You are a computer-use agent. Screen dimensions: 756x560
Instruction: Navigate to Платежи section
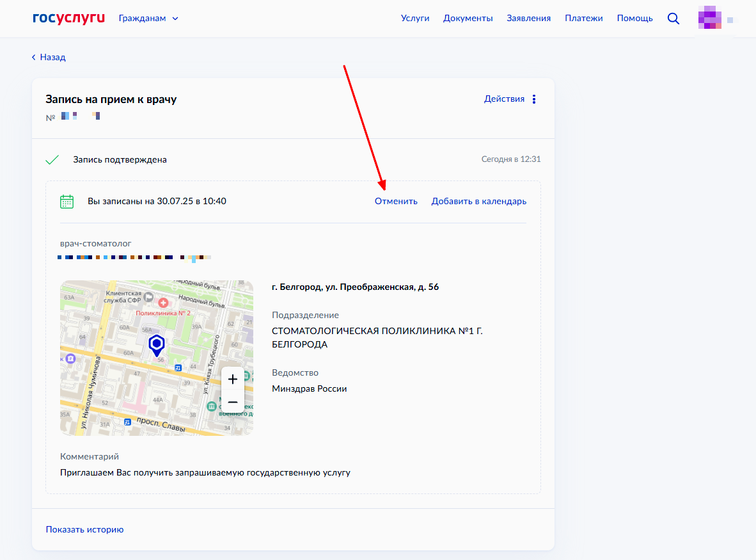[583, 19]
